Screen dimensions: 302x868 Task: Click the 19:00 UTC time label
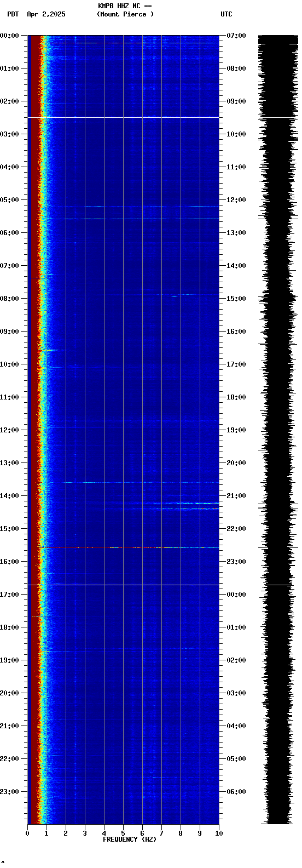coord(236,430)
